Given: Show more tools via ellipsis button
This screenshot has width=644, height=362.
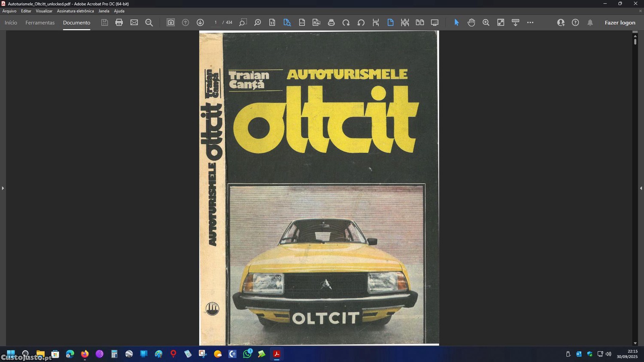Looking at the screenshot, I should point(530,22).
